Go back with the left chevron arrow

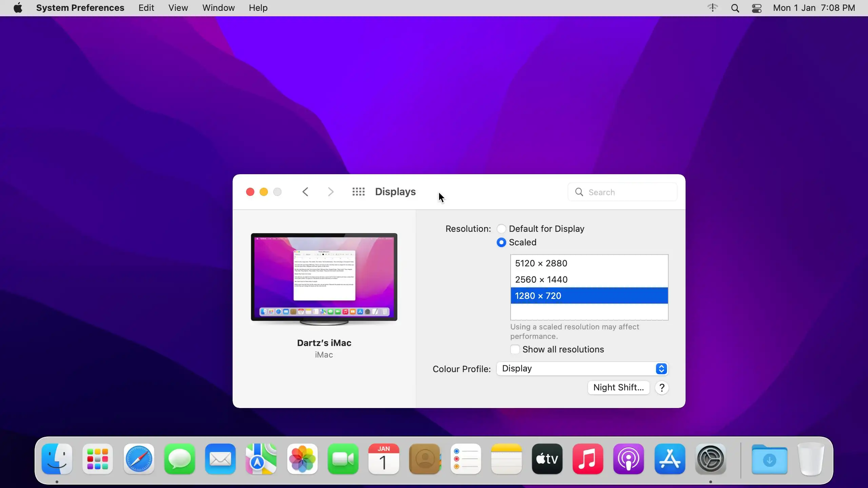(x=305, y=192)
